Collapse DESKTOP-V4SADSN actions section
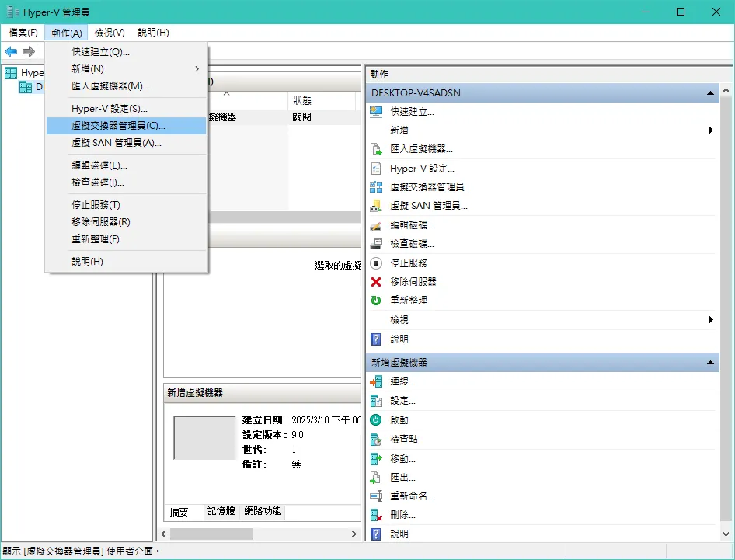 (x=710, y=92)
